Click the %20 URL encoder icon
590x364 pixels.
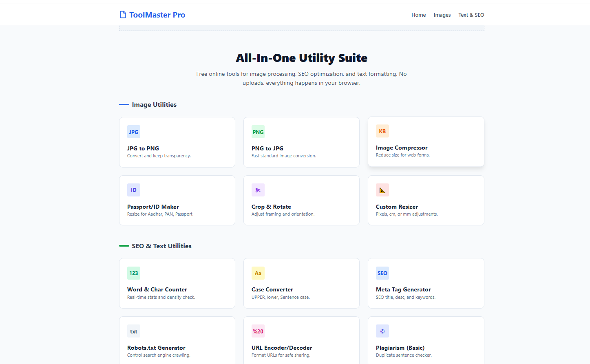258,331
